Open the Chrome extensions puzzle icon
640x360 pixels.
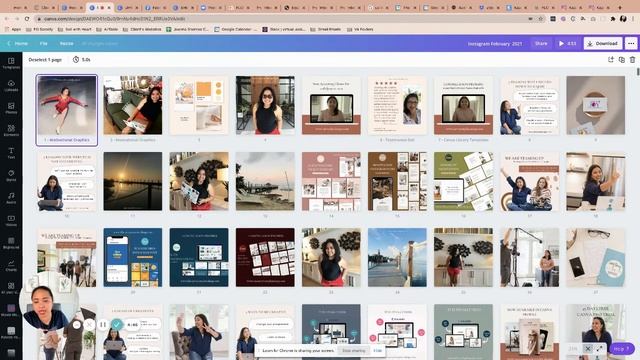point(613,19)
